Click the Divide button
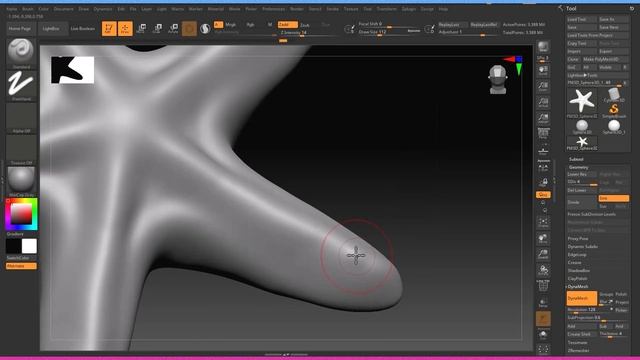The width and height of the screenshot is (640, 360). click(582, 202)
